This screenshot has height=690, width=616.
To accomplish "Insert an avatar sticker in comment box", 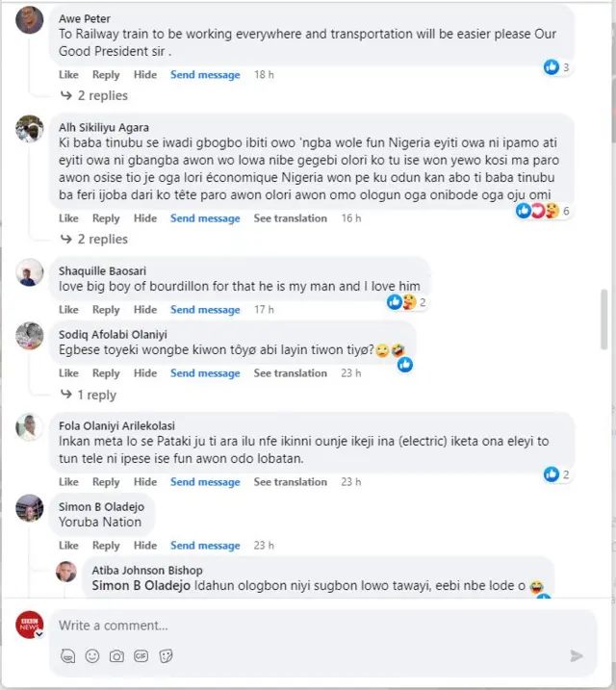I will [x=67, y=655].
